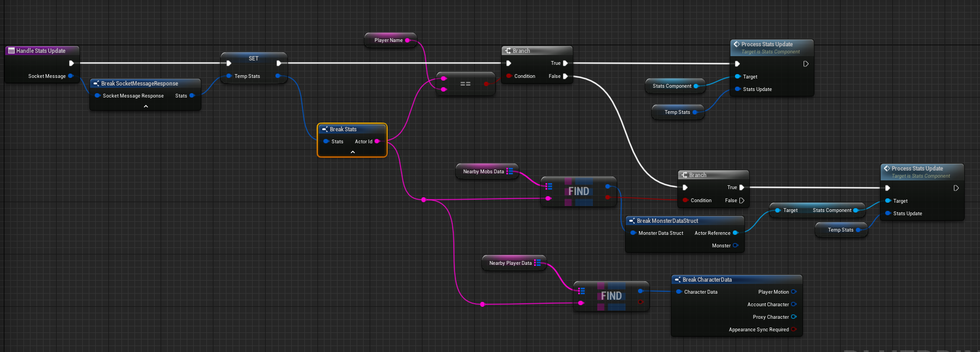Click the Account Character output pin

(794, 305)
